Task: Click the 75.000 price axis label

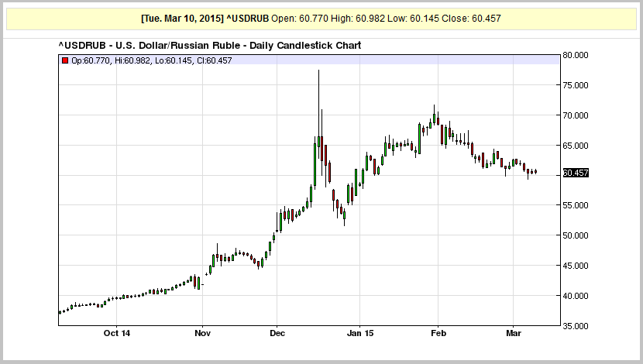Action: [576, 85]
